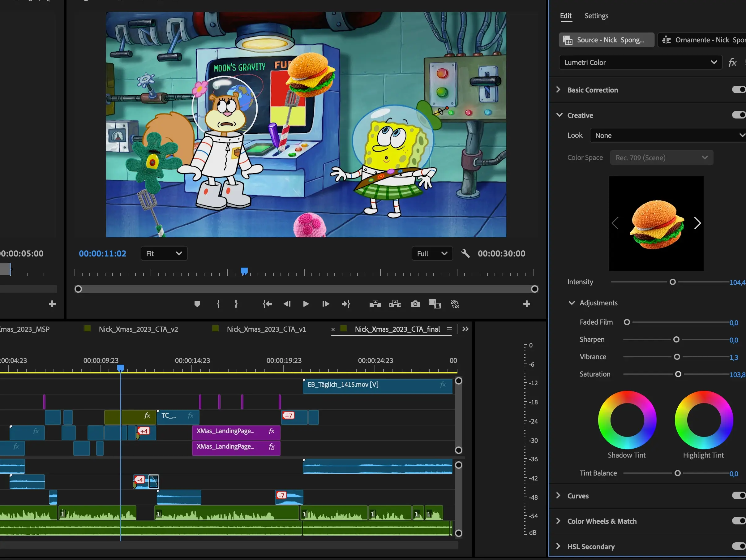
Task: Open the Lumetri Color effect dropdown
Action: pos(641,62)
